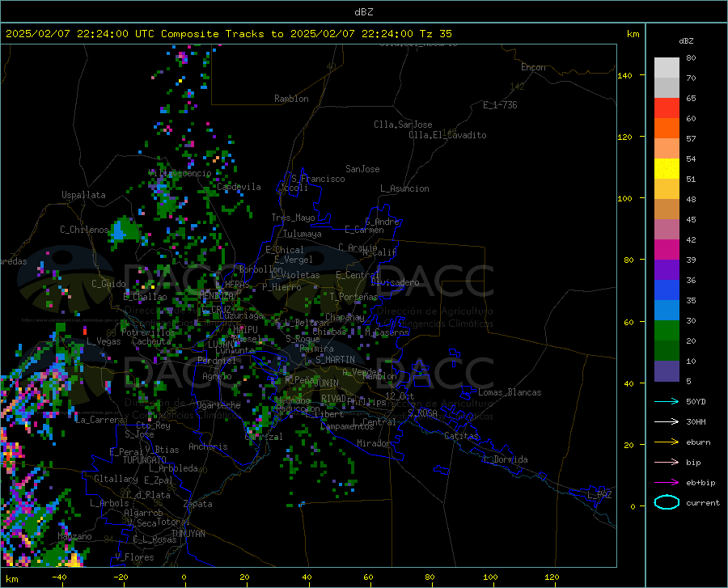Click the Cacheuta map label
Screen dimensions: 728x588
[151, 341]
